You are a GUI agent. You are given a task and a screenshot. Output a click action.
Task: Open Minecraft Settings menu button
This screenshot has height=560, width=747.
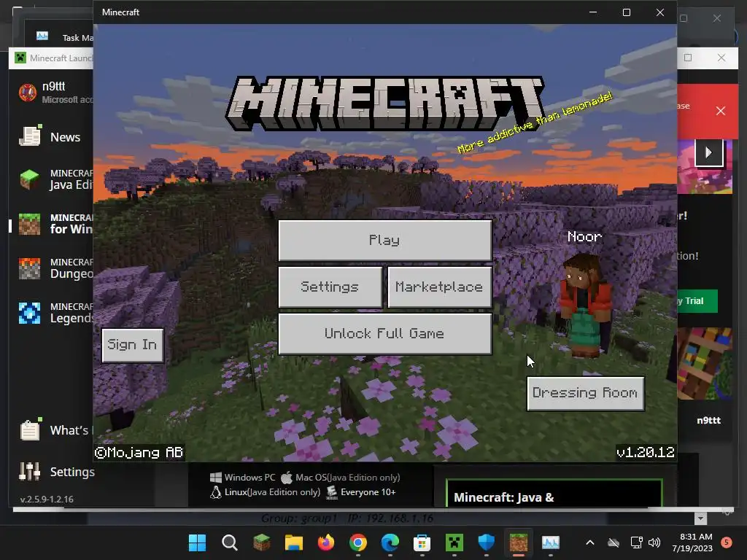(330, 287)
